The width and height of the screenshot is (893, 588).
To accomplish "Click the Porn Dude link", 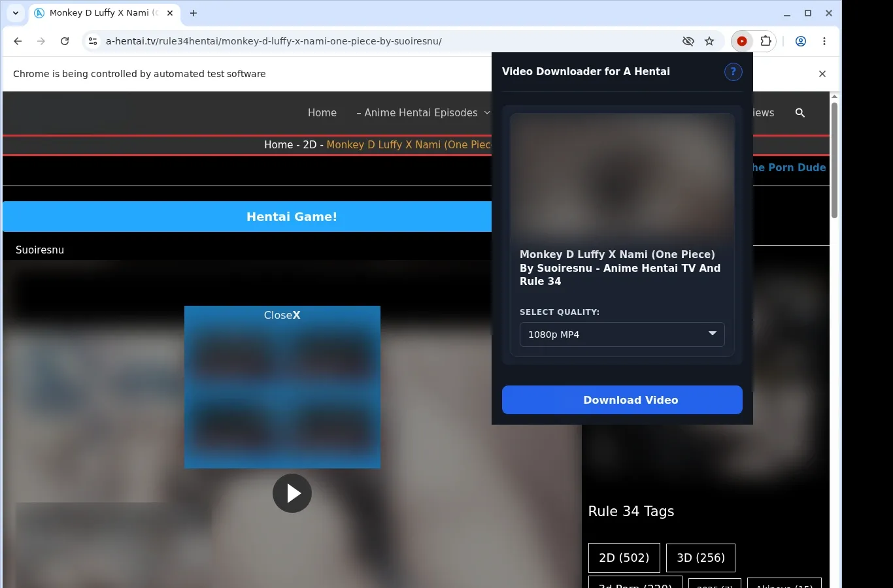I will [788, 167].
